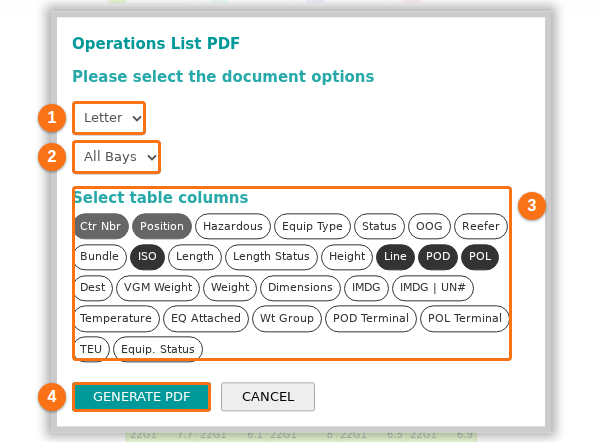Enable the Equip. Status column chip
Screen dimensions: 602x442
pos(158,349)
